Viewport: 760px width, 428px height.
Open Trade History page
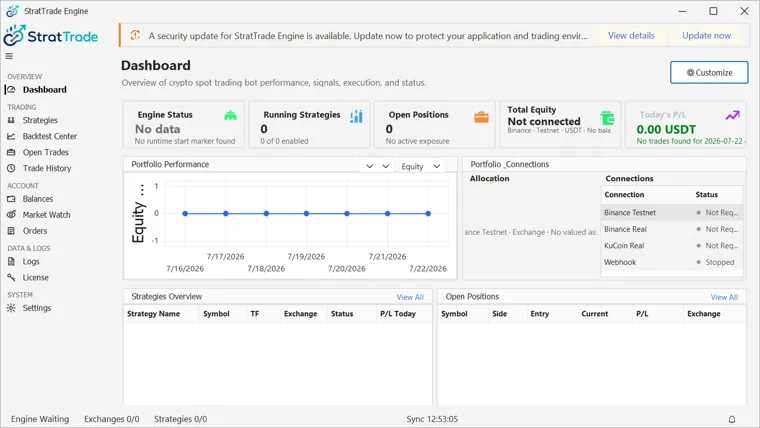pyautogui.click(x=47, y=168)
